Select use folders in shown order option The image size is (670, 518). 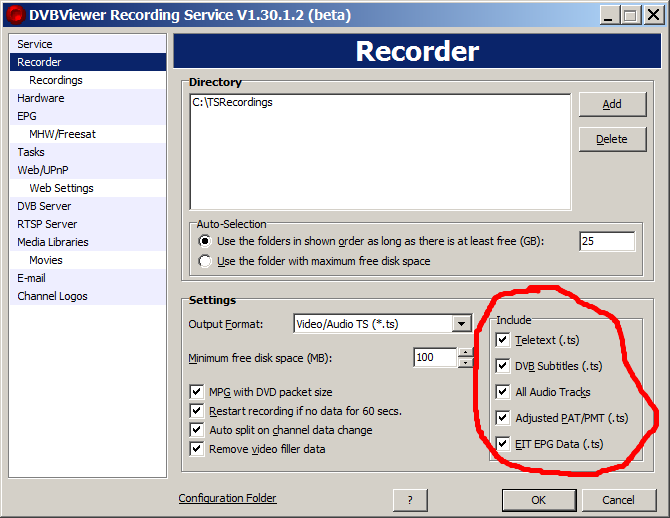pos(206,241)
